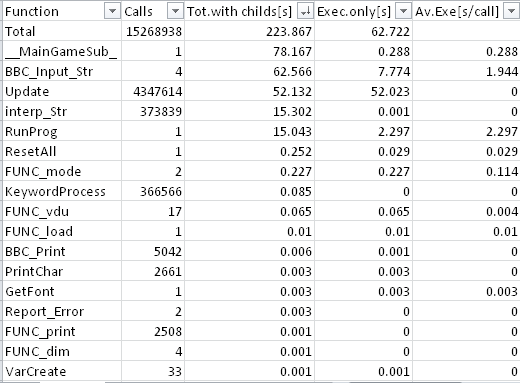Open the Av.Exe column filter dropdown
520x383 pixels.
tap(511, 11)
